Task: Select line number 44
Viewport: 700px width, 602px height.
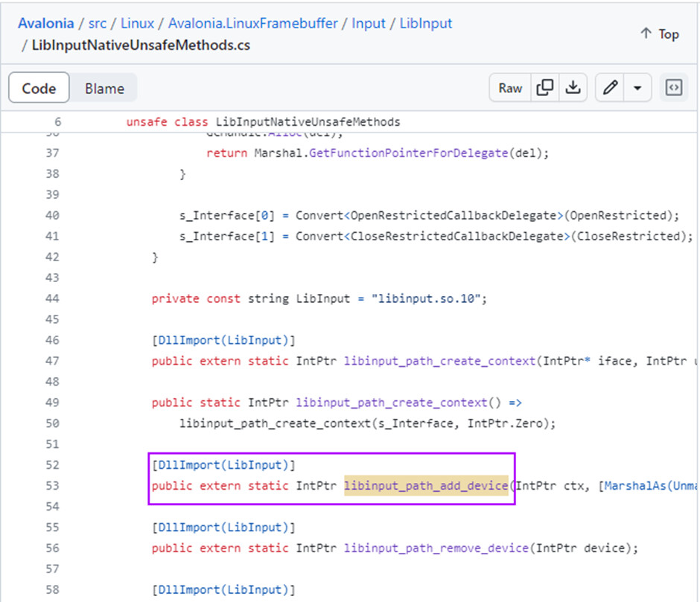Action: coord(52,298)
